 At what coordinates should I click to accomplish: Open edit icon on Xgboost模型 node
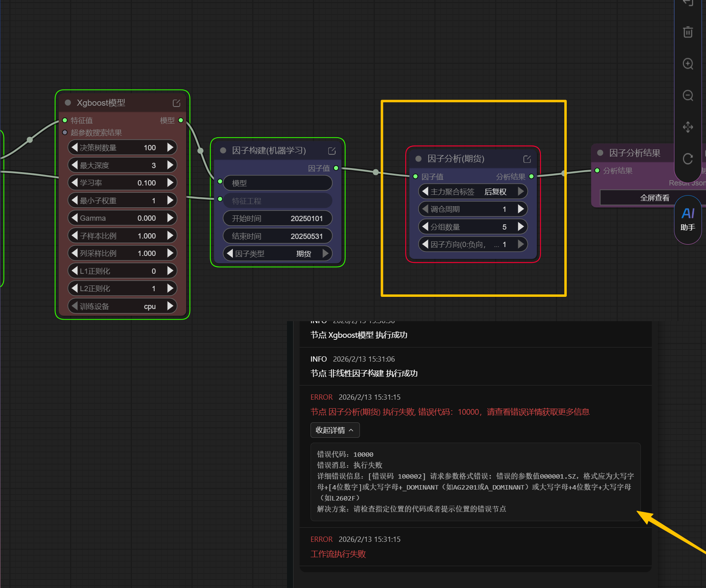(x=176, y=103)
